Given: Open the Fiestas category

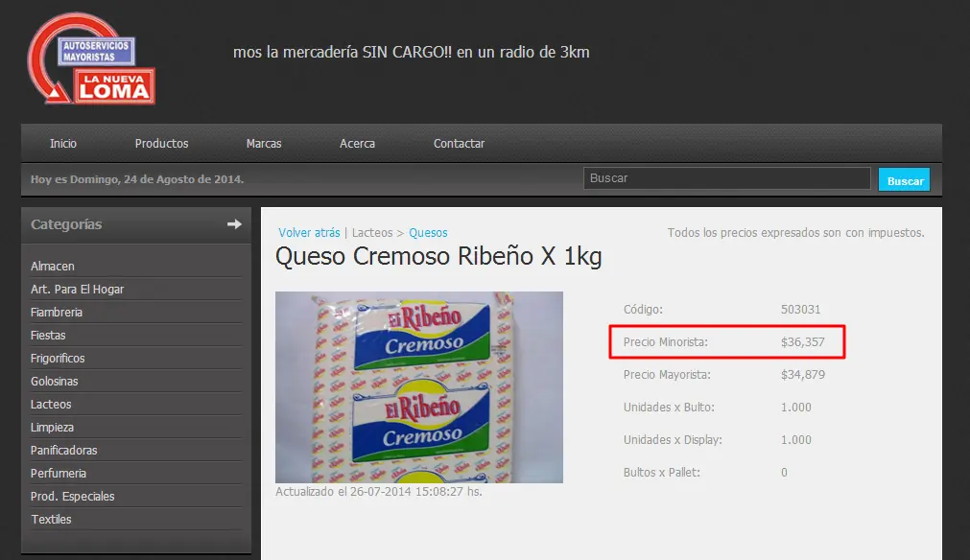Looking at the screenshot, I should point(48,335).
